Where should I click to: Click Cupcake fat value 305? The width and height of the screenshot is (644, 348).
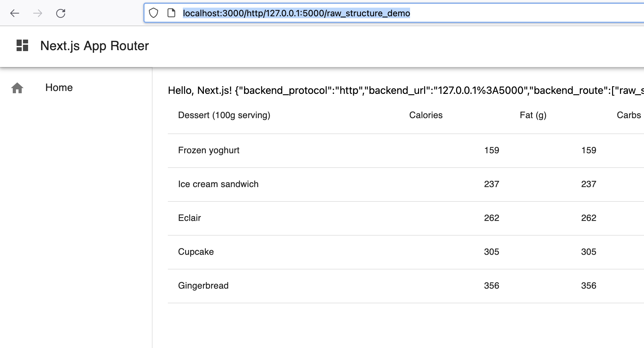coord(589,252)
